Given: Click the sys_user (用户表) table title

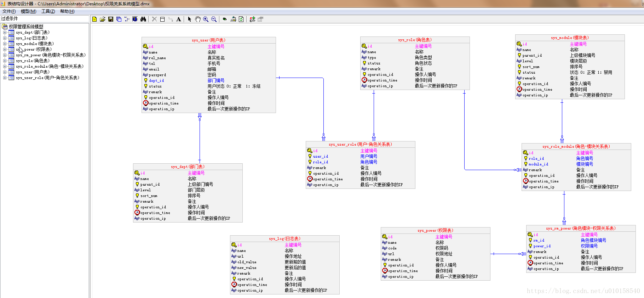Looking at the screenshot, I should click(x=208, y=40).
